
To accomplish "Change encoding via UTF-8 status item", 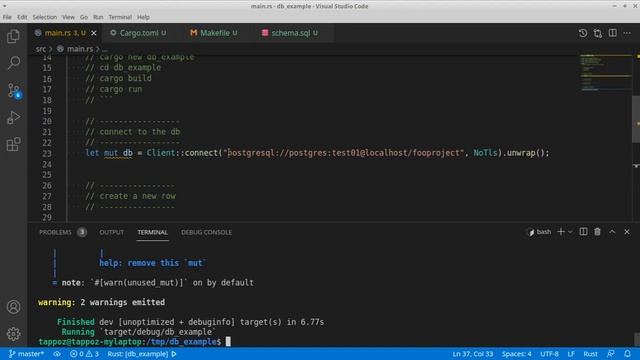I will tap(549, 354).
